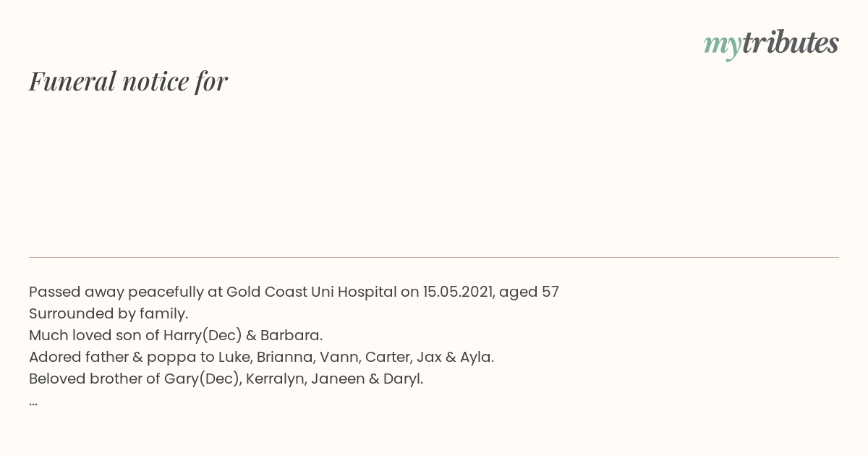868x456 pixels.
Task: Select the 'Much loved son of Harry' line
Action: click(x=176, y=335)
